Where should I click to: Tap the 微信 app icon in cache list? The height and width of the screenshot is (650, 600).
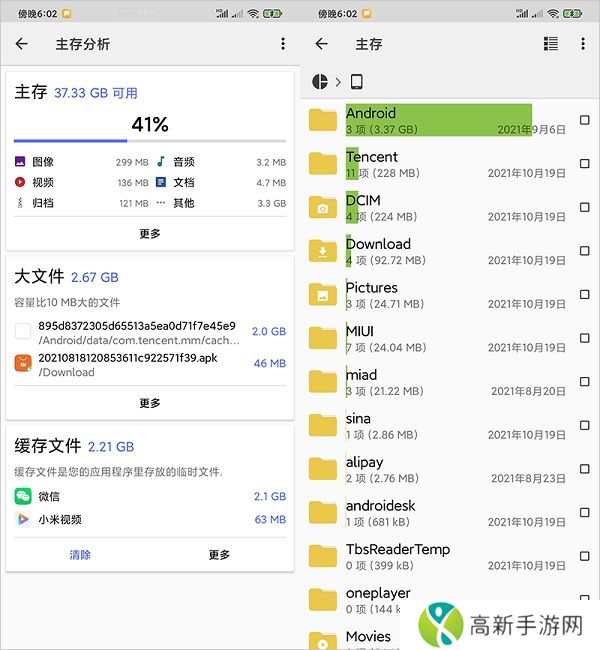(x=23, y=496)
